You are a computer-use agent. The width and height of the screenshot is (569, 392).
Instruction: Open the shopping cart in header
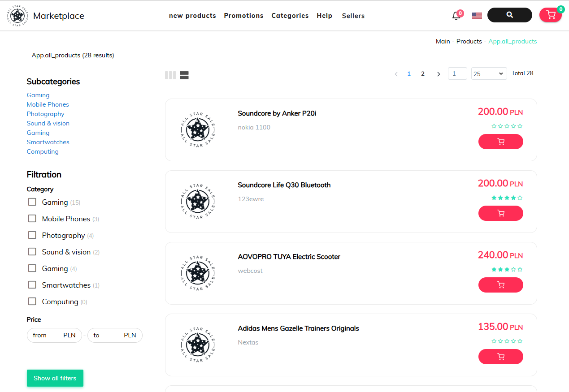pos(551,15)
